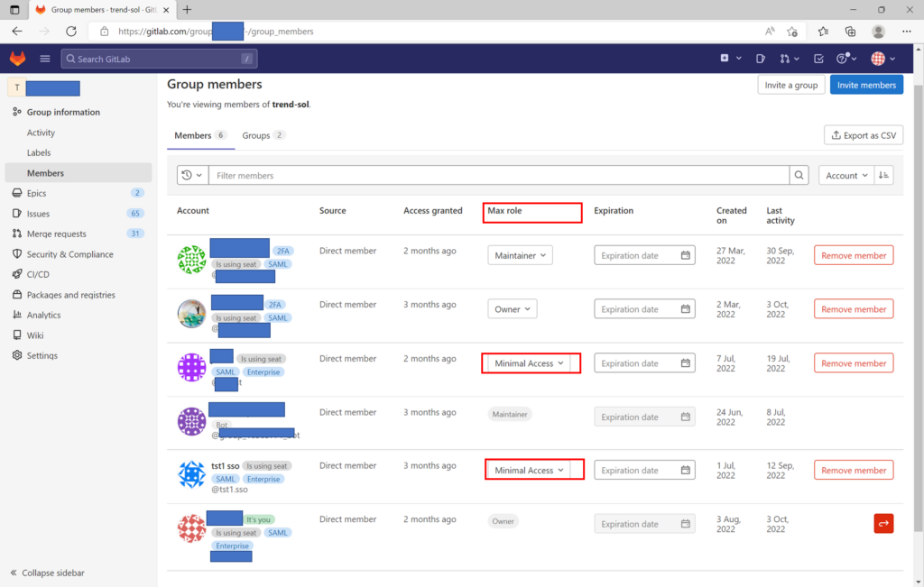Screen dimensions: 924x587
Task: Click the red leave group icon button
Action: (x=883, y=523)
